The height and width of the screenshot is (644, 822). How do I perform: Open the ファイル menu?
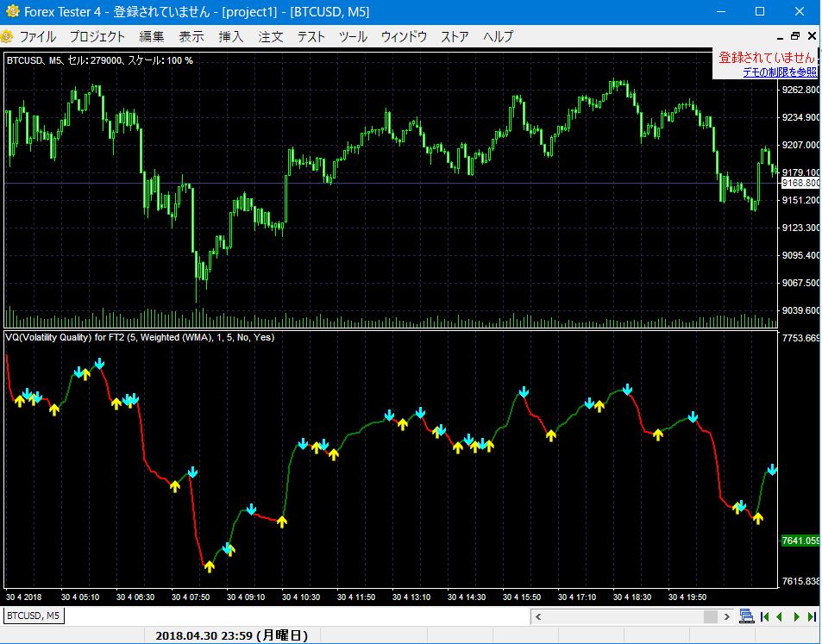[38, 36]
